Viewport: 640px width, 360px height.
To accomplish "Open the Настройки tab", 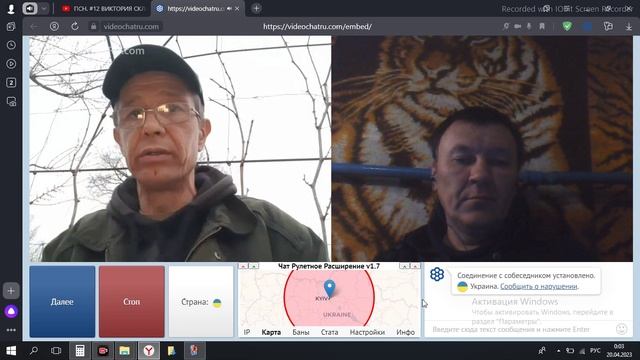I will (367, 332).
